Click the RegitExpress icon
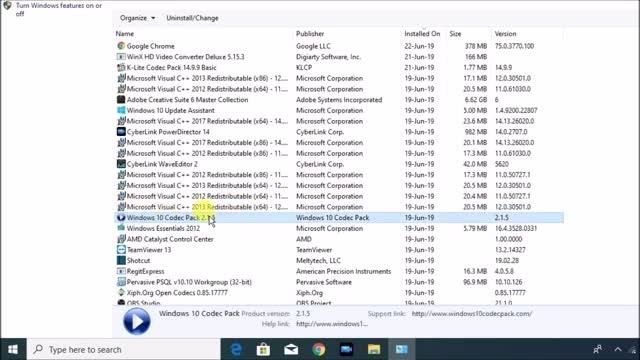The image size is (640, 360). (x=121, y=271)
